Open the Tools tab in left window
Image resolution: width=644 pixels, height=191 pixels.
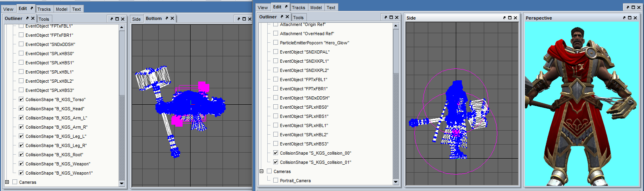coord(44,19)
